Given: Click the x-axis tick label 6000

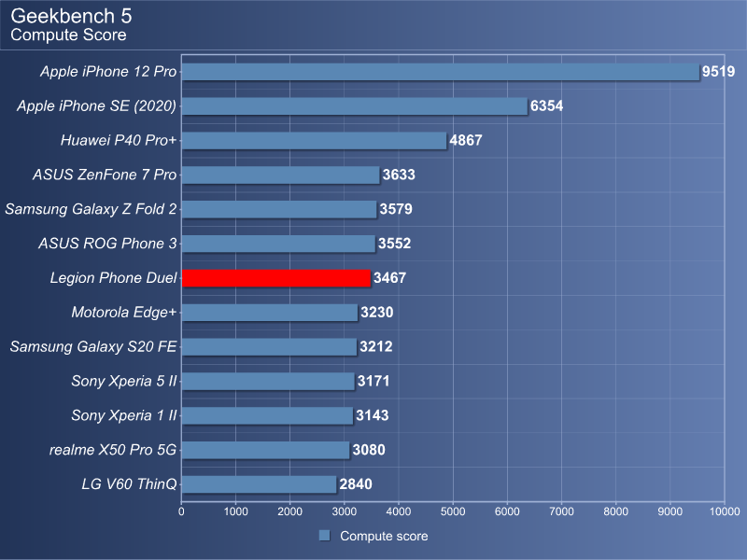Looking at the screenshot, I should (507, 511).
